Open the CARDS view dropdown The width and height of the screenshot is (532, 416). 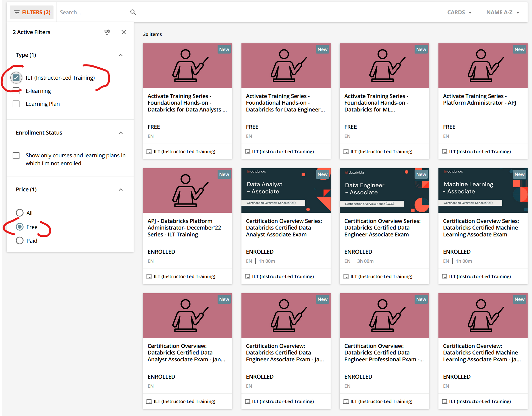point(459,12)
